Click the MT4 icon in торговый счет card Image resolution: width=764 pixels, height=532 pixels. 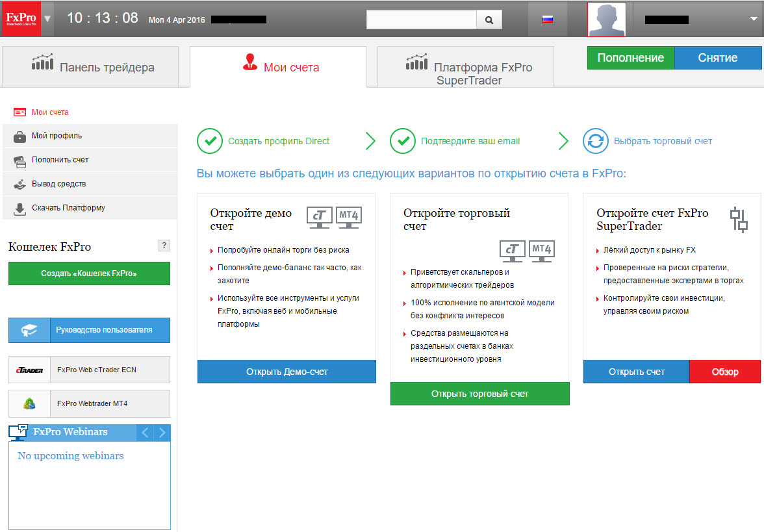(x=542, y=251)
